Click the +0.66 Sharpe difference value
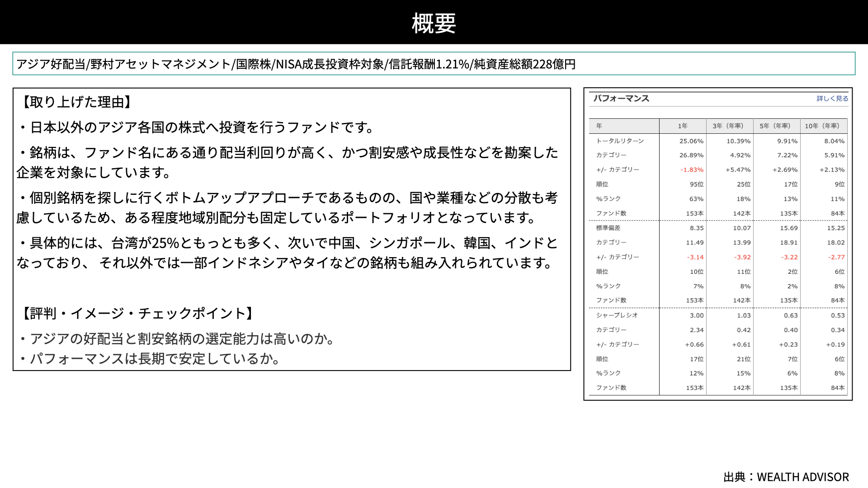This screenshot has height=488, width=868. click(694, 345)
